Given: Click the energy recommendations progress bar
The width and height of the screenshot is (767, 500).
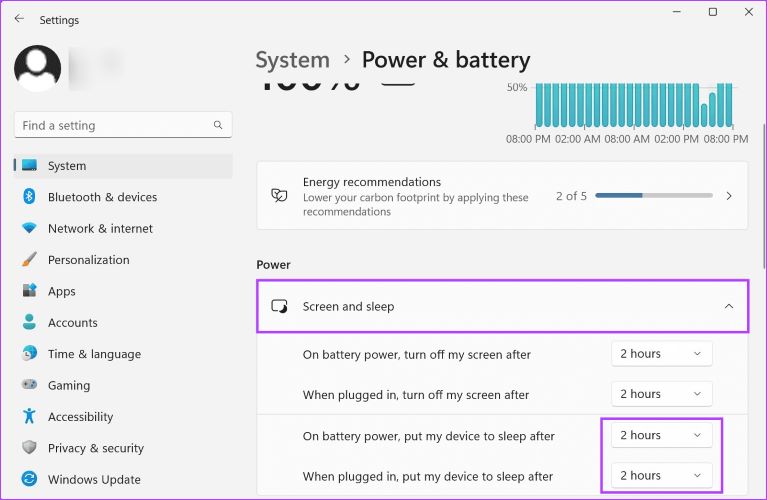Looking at the screenshot, I should (654, 196).
